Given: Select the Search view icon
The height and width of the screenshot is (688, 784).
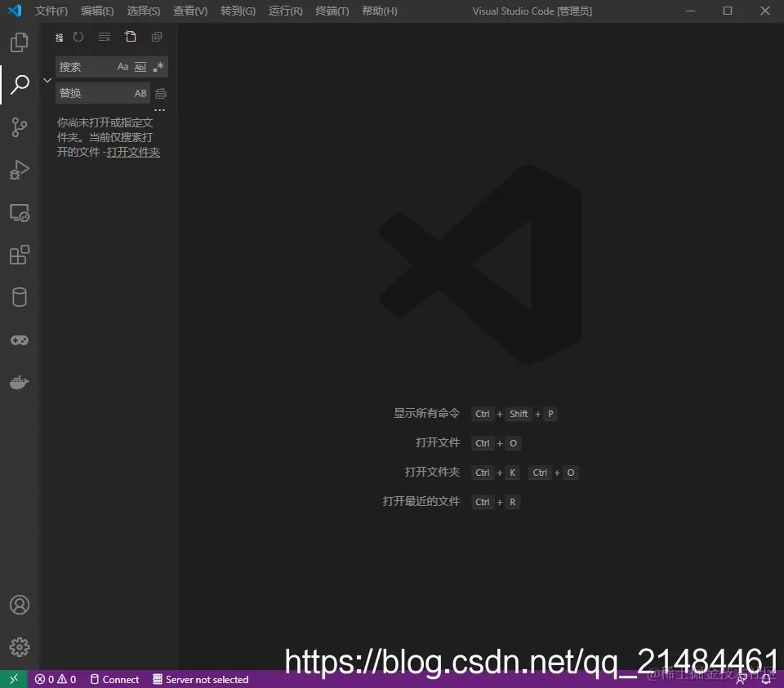Looking at the screenshot, I should [x=19, y=84].
